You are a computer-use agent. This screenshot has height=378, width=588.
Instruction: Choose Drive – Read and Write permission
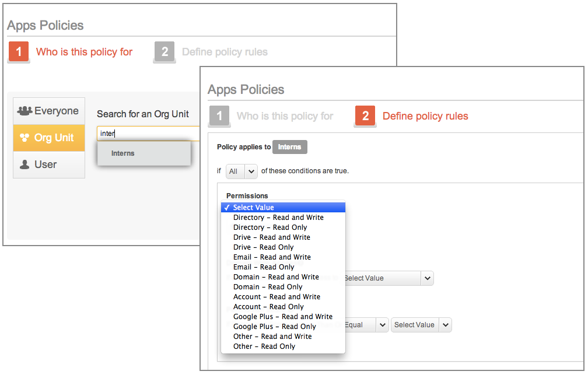(271, 237)
